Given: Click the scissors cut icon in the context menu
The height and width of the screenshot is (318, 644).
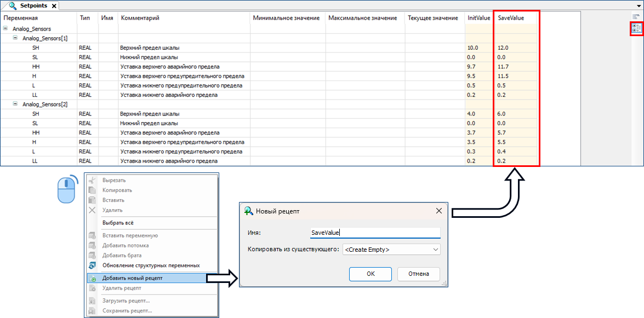Looking at the screenshot, I should 93,180.
